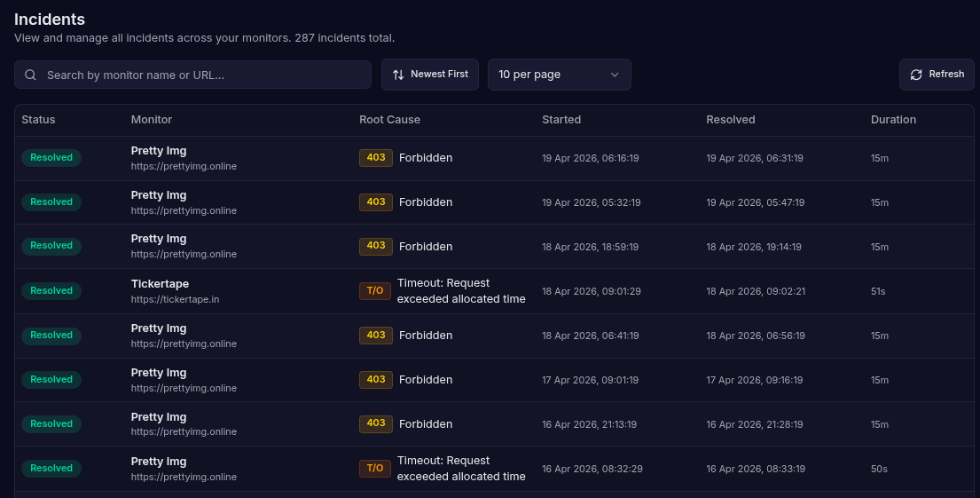
Task: Click the Root Cause column header
Action: [x=389, y=120]
